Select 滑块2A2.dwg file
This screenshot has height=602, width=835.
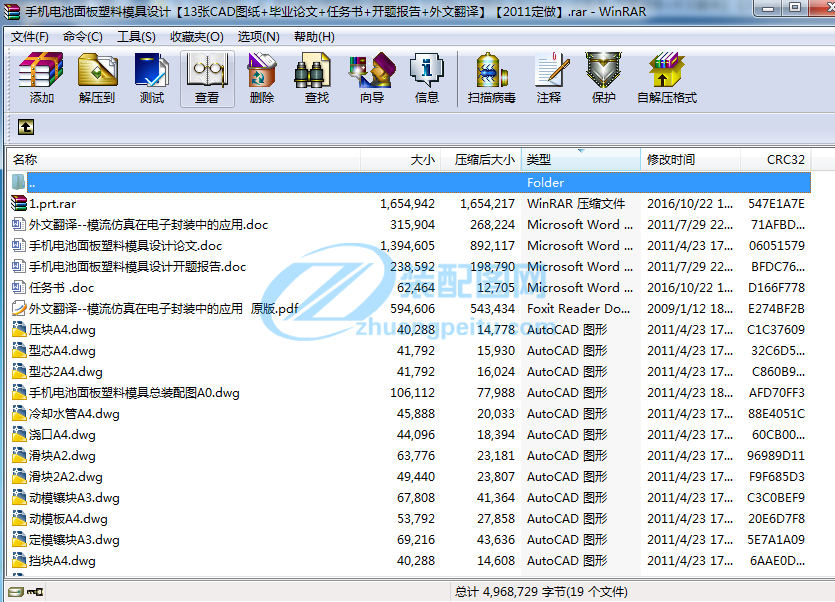pos(66,477)
